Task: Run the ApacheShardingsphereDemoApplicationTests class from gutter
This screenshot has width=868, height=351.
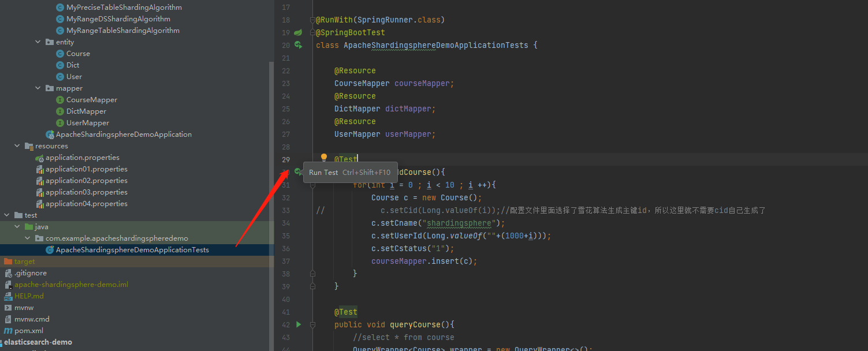Action: tap(298, 45)
